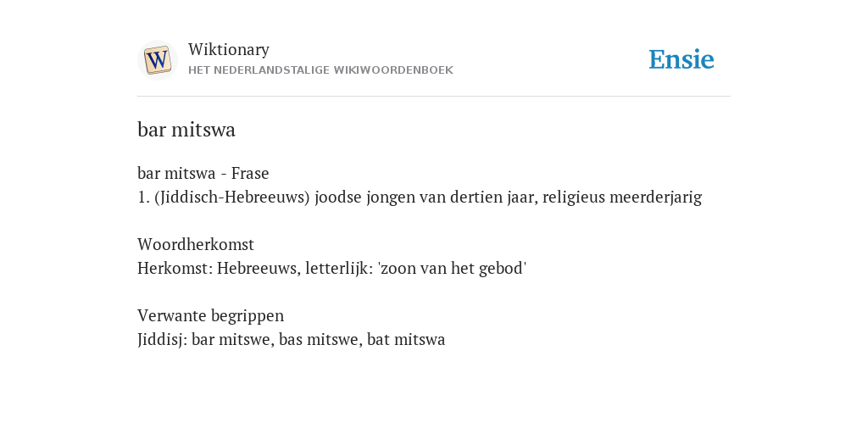Screen dimensions: 868x434
Task: Click the 'Woordherkomst' section label
Action: point(196,244)
